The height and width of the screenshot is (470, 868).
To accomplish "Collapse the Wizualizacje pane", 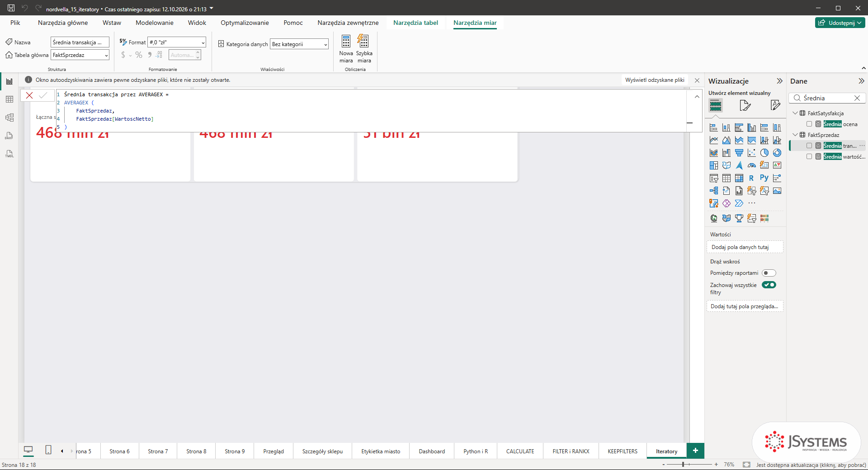I will click(779, 81).
